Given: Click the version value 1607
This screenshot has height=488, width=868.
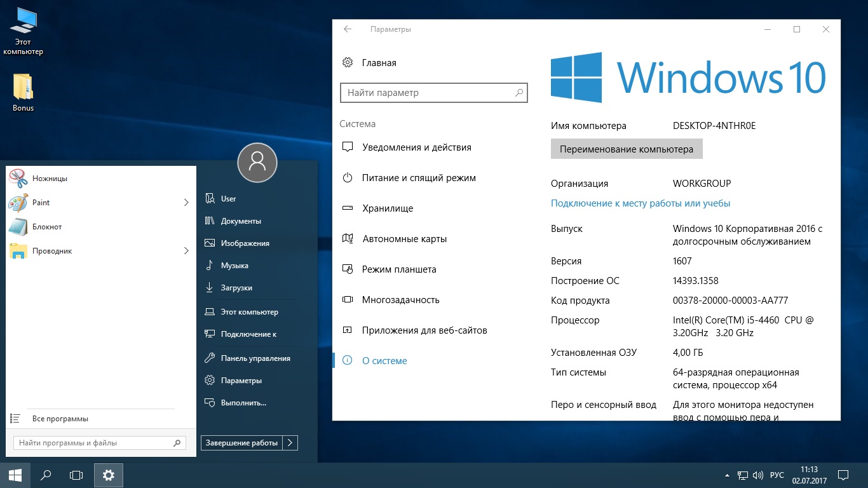Looking at the screenshot, I should [x=682, y=261].
